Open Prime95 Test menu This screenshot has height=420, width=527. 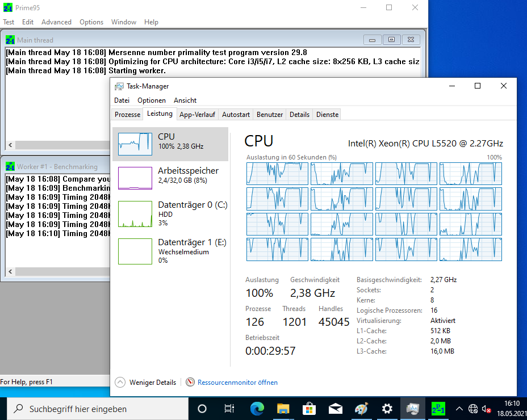(9, 22)
